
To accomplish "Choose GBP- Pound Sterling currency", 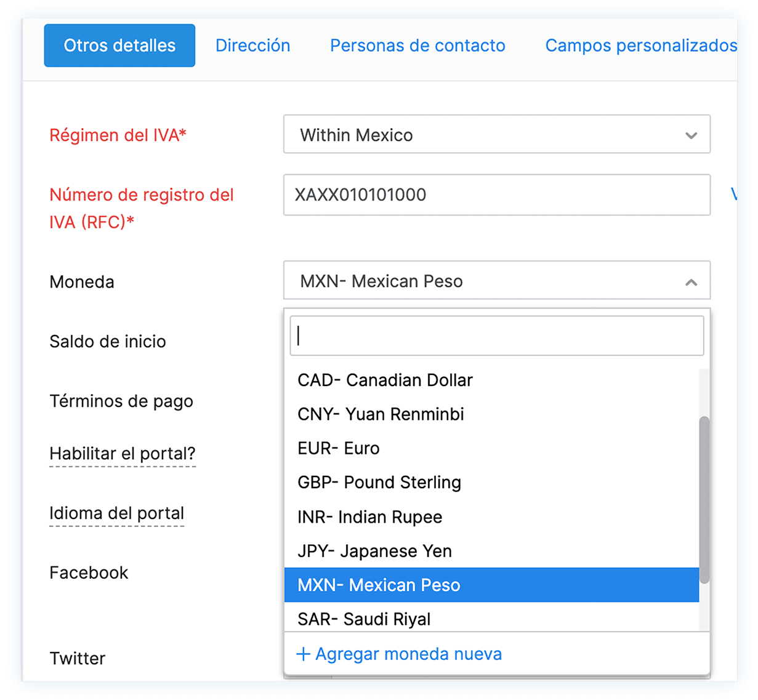I will [379, 483].
